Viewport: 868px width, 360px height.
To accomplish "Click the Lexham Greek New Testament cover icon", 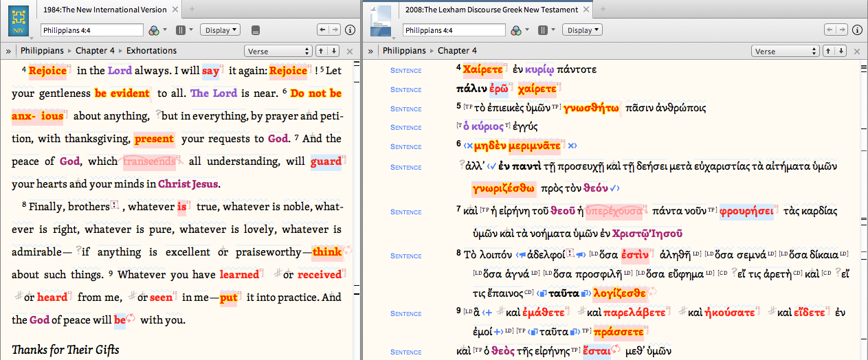I will tap(381, 20).
